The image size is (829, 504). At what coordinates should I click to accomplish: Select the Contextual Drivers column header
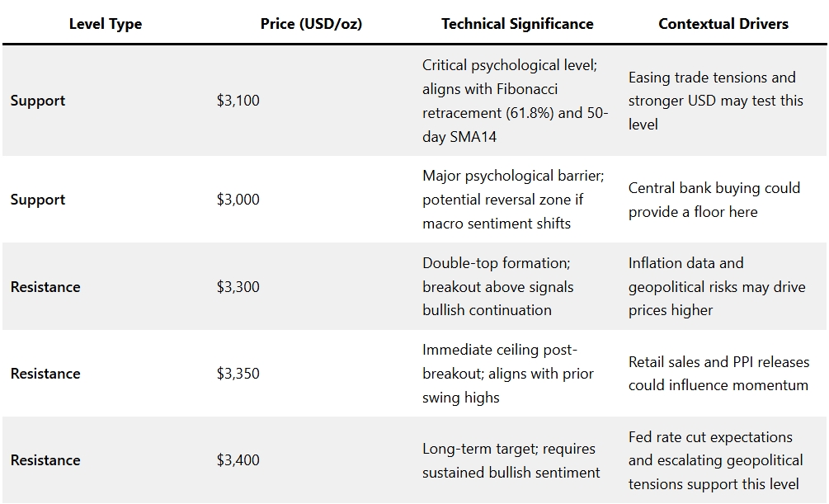pos(723,24)
